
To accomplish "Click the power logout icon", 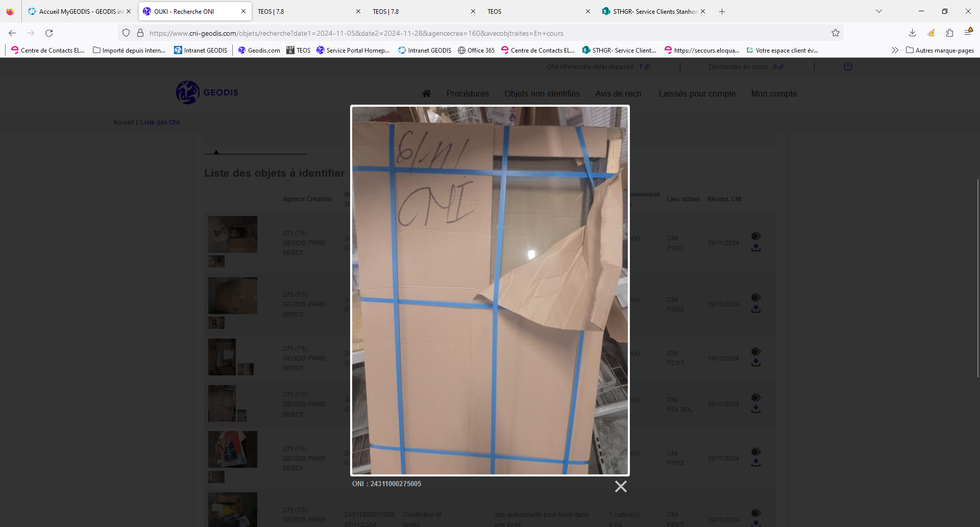I will pos(848,66).
